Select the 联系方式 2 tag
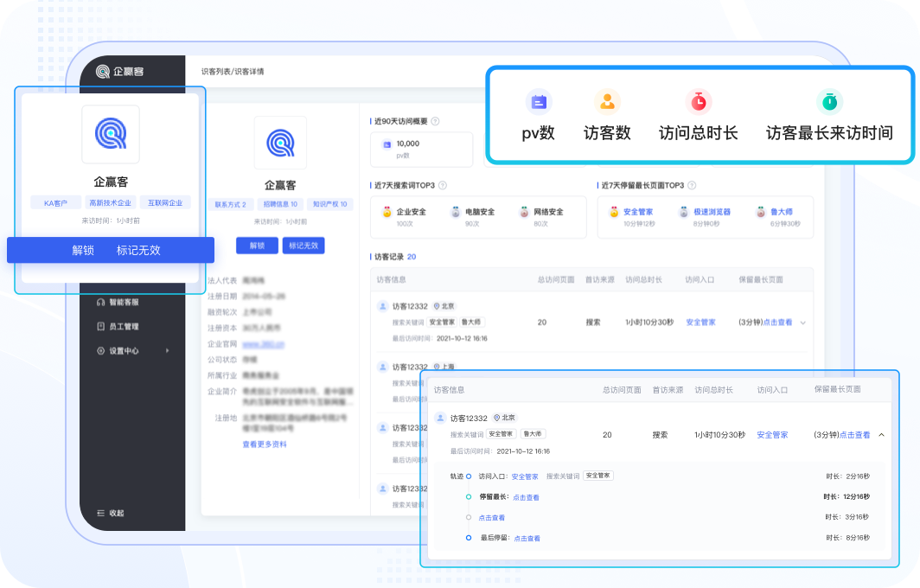Viewport: 920px width, 588px height. click(x=231, y=204)
